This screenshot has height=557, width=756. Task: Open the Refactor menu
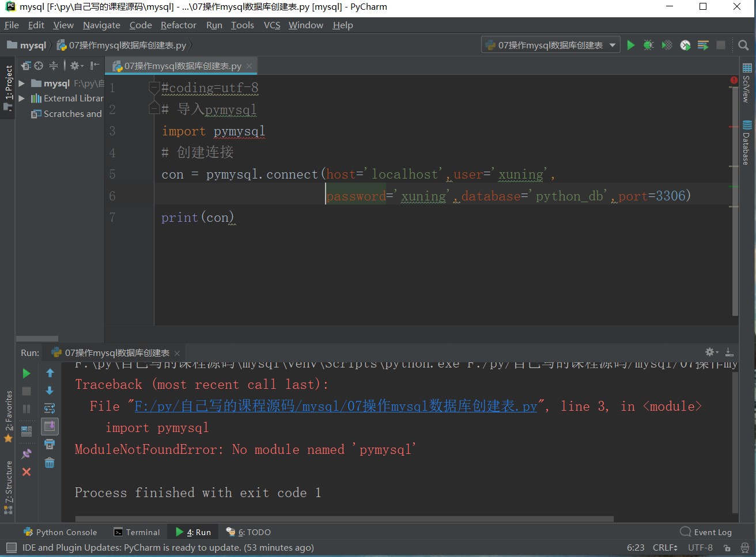(179, 25)
